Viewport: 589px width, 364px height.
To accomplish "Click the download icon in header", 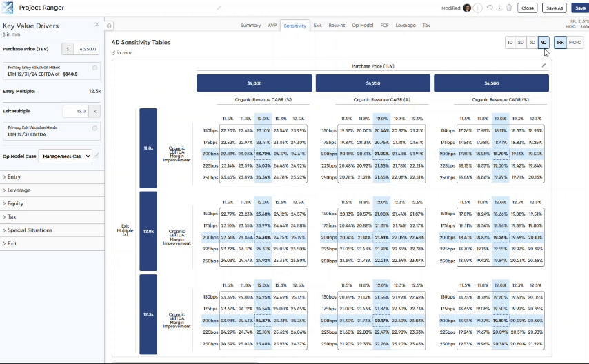I will click(x=499, y=8).
